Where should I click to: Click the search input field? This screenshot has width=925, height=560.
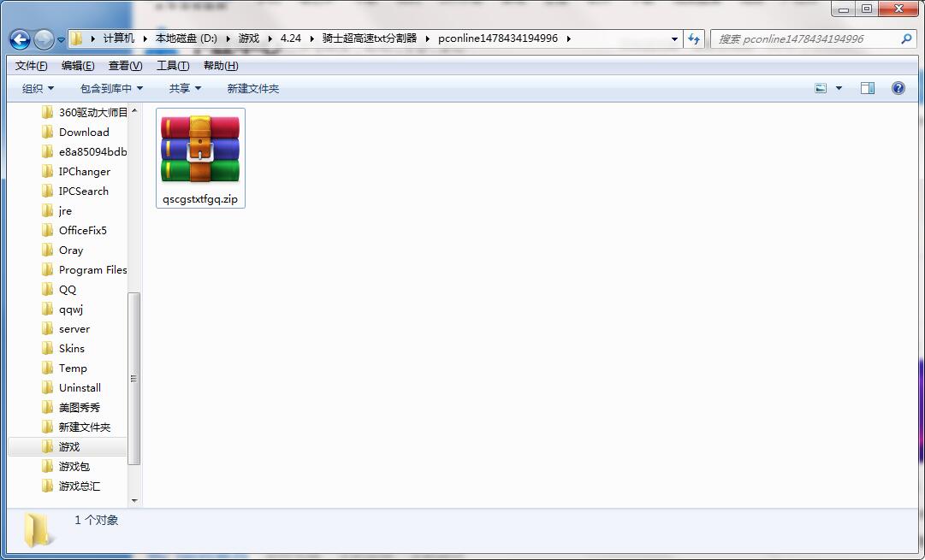point(804,38)
